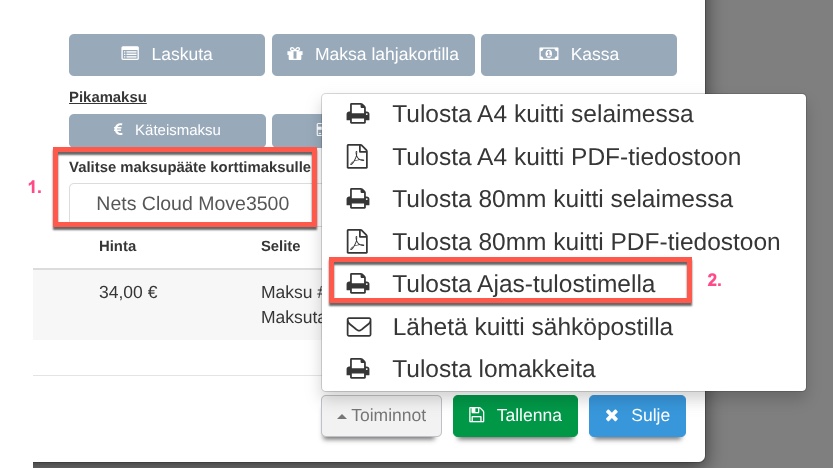Click the Valitse maksupääte korttimaksulle label
Viewport: 833px width, 468px height.
click(190, 166)
